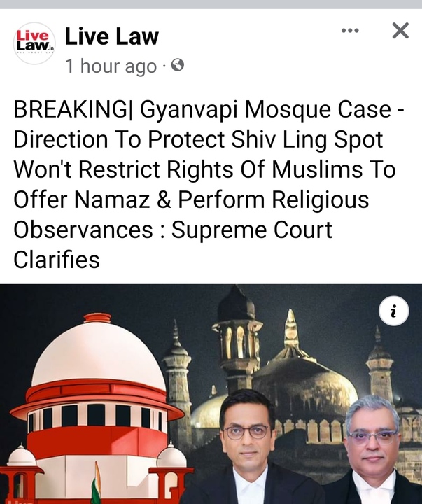Select the 'BREAKING|' word in headline

tap(73, 109)
